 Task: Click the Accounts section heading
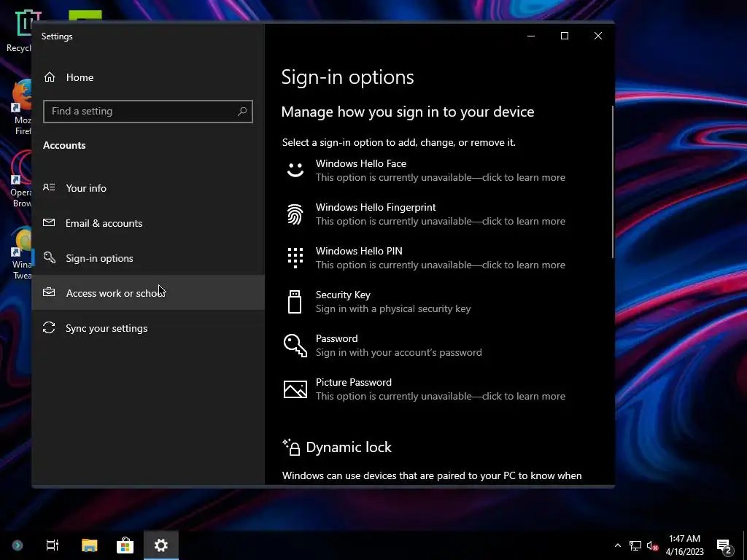(64, 145)
